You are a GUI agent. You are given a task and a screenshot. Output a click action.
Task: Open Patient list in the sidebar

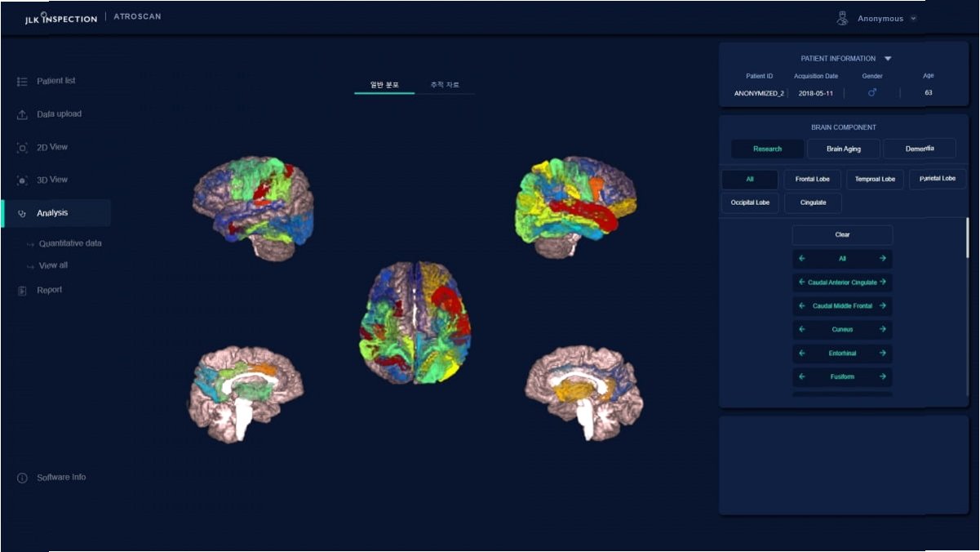(x=56, y=82)
